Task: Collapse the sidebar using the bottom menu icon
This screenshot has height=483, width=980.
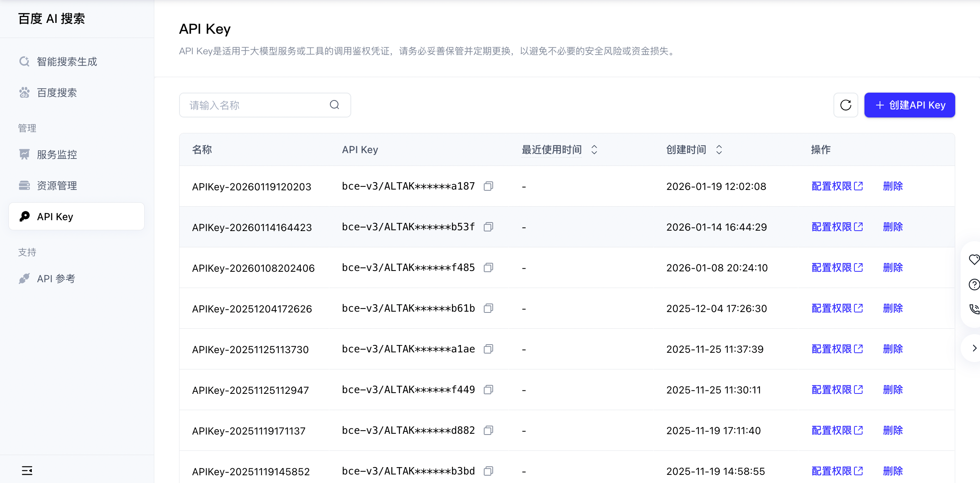Action: pos(27,471)
